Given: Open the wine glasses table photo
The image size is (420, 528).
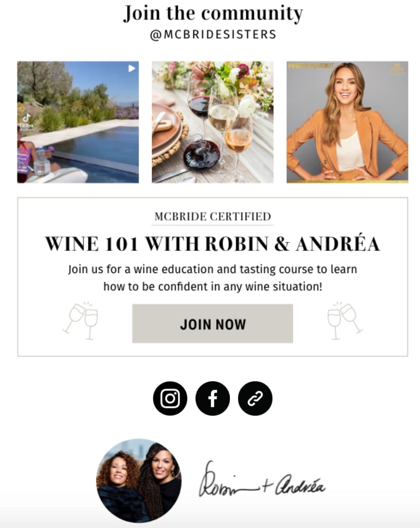Looking at the screenshot, I should tap(213, 122).
